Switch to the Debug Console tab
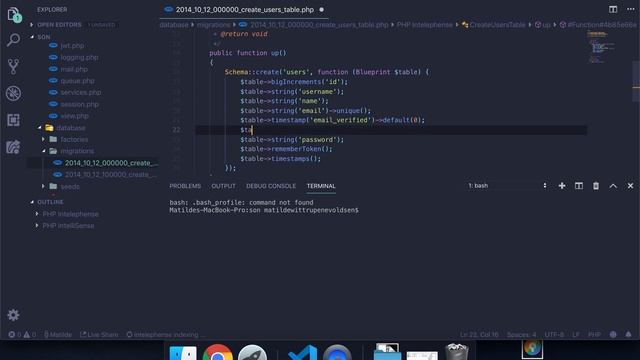Viewport: 640px width, 360px height. point(271,186)
